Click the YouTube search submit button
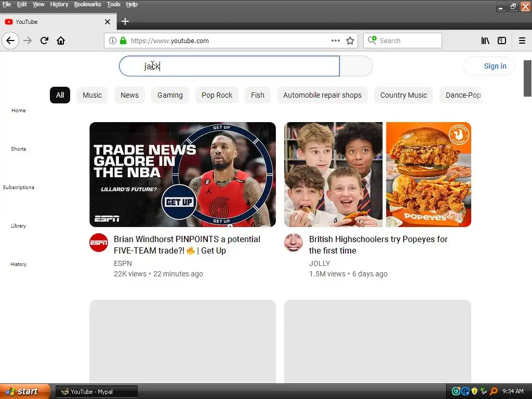The width and height of the screenshot is (532, 399). pos(356,66)
